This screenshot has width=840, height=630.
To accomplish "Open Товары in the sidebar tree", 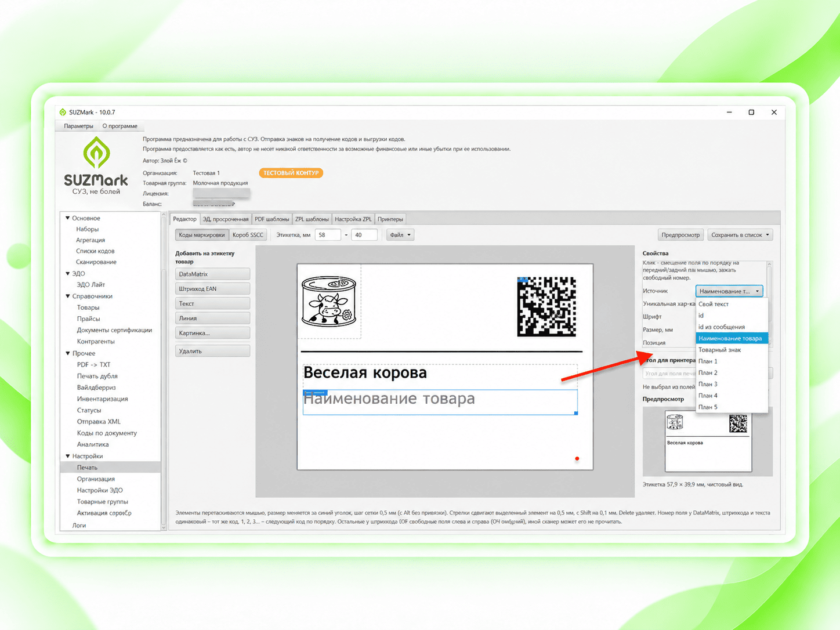I will [88, 307].
